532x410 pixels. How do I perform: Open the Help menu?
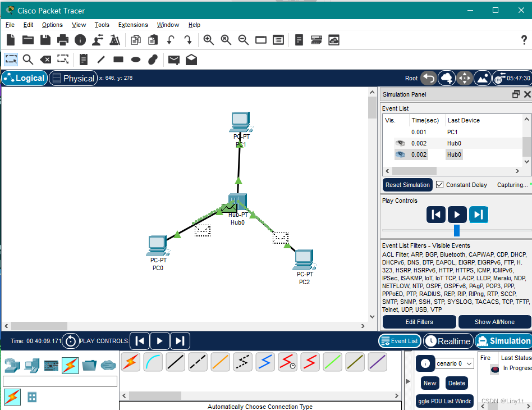[x=194, y=25]
